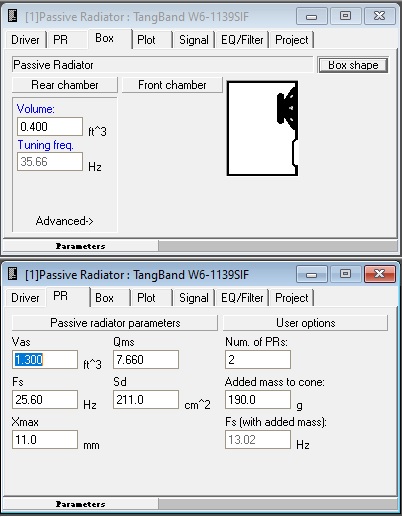Click the Fs field showing 25.60
Viewport: 402px width, 517px height.
click(45, 400)
